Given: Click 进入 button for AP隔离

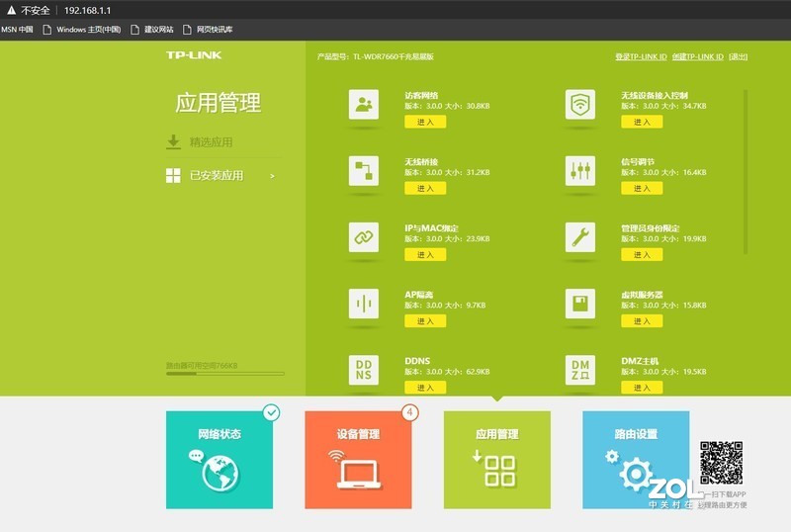Looking at the screenshot, I should (x=425, y=321).
